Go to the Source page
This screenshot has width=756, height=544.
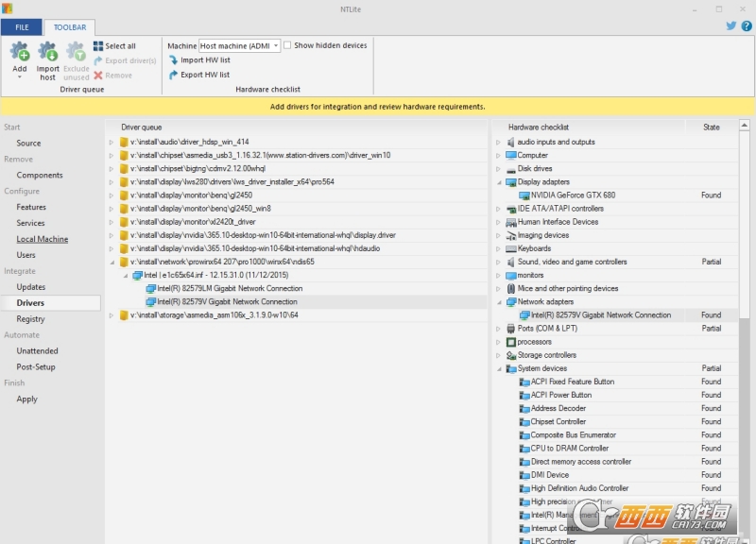(28, 144)
